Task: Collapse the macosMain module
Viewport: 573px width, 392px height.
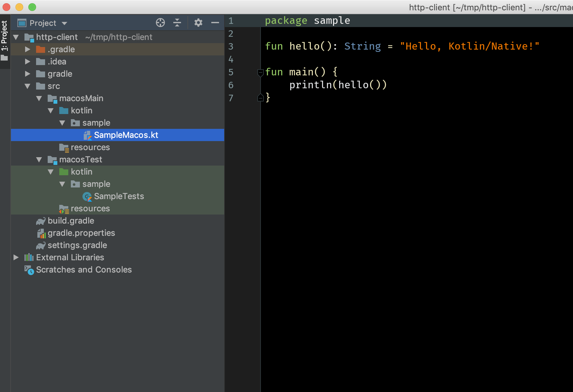Action: coord(39,98)
